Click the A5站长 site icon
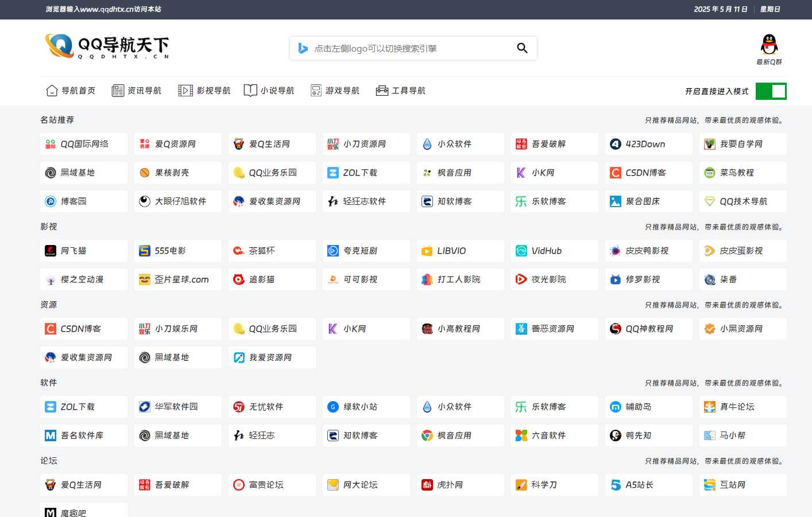Screen dimensions: 812x517 coord(616,485)
